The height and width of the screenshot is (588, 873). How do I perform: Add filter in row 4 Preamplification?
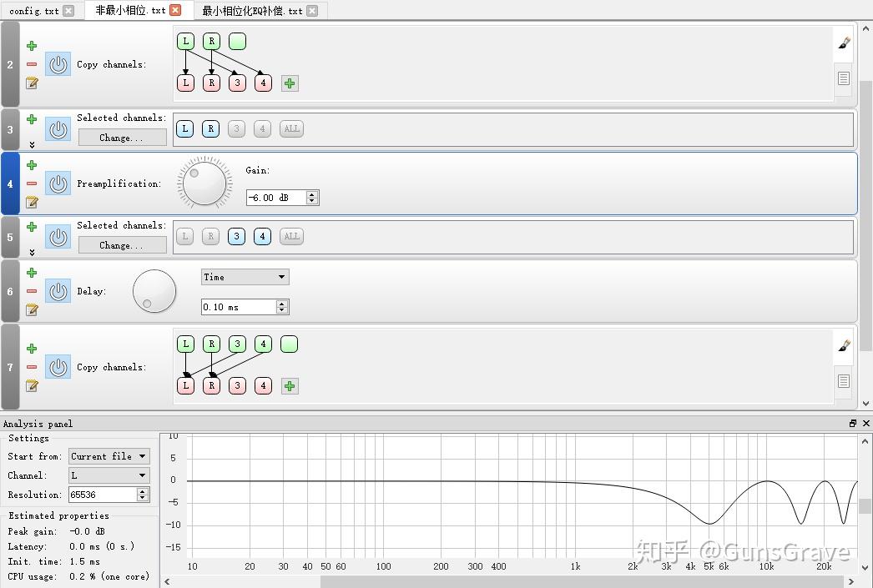tap(32, 165)
